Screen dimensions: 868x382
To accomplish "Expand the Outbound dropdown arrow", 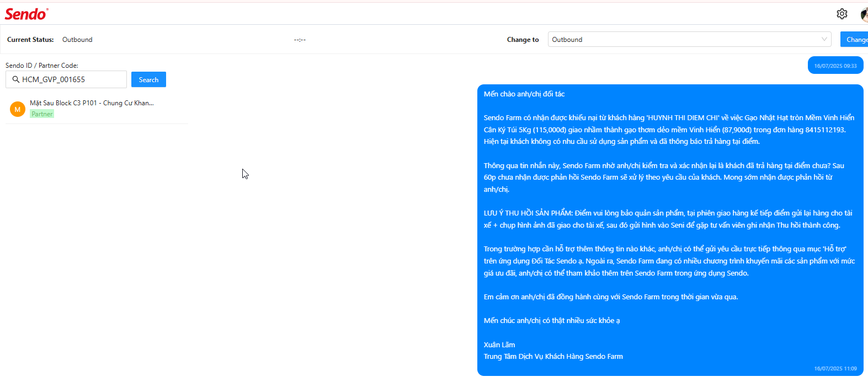I will click(x=824, y=39).
